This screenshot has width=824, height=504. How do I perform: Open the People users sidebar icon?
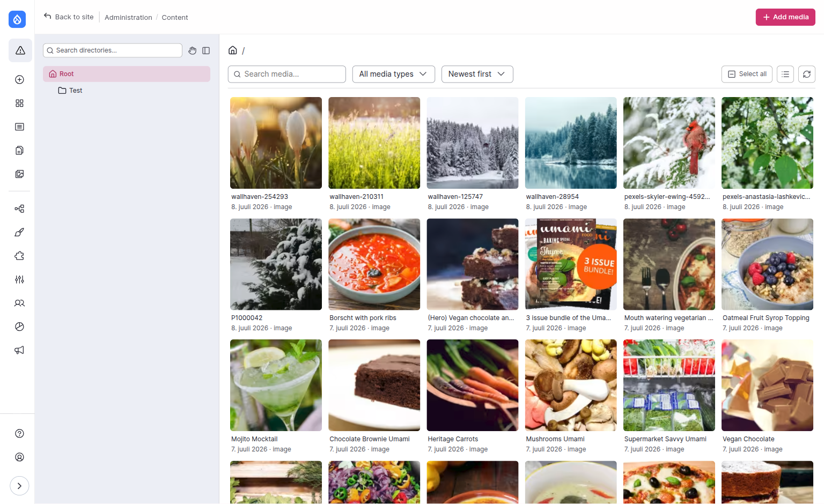tap(19, 303)
